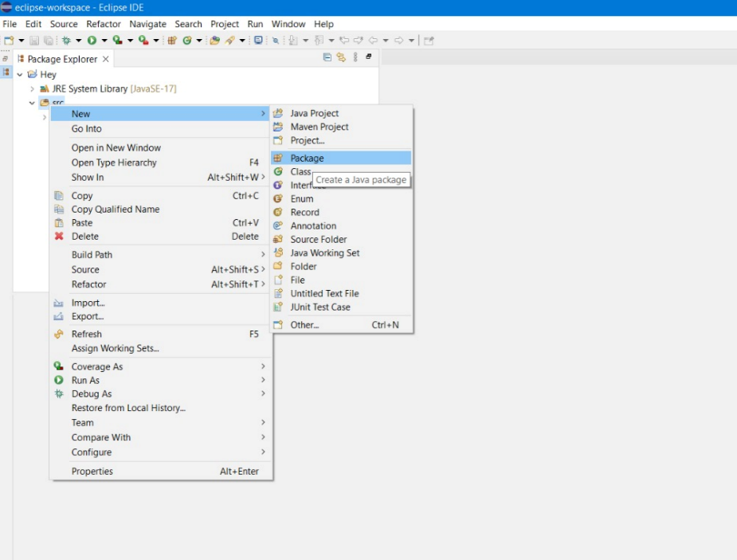Expand the Build Path submenu
The image size is (737, 560).
pyautogui.click(x=160, y=255)
